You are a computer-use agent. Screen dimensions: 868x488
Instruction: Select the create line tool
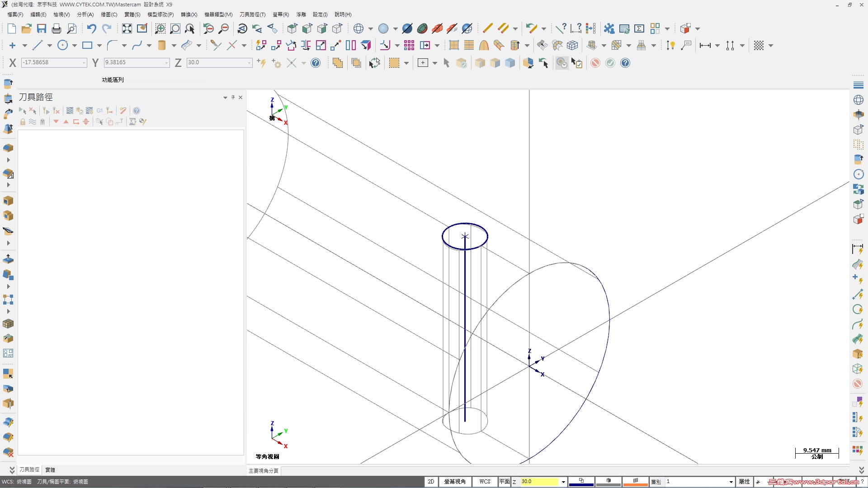click(38, 45)
